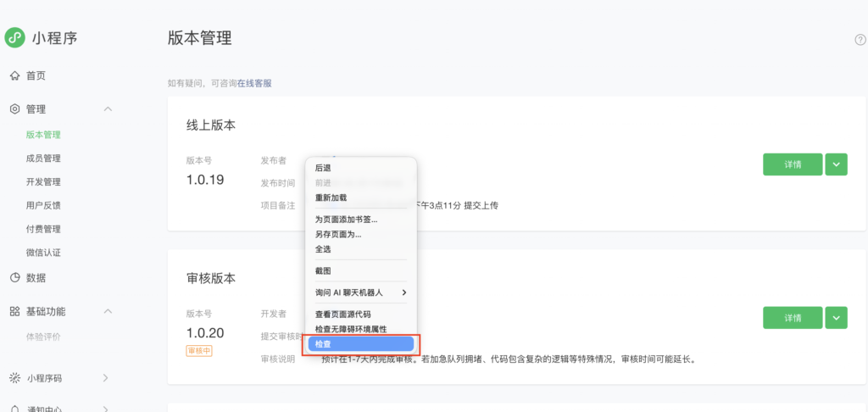Image resolution: width=868 pixels, height=412 pixels.
Task: Choose 重新加载 from the context menu
Action: pos(331,198)
